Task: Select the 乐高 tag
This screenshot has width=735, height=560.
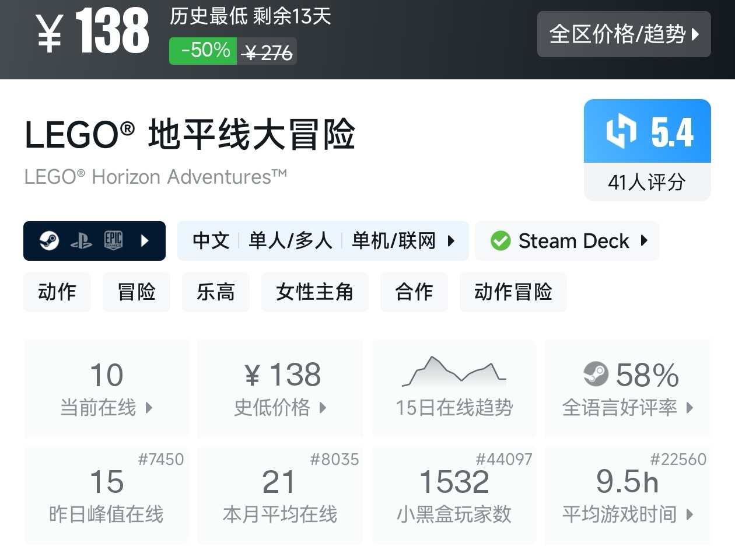Action: (x=216, y=292)
